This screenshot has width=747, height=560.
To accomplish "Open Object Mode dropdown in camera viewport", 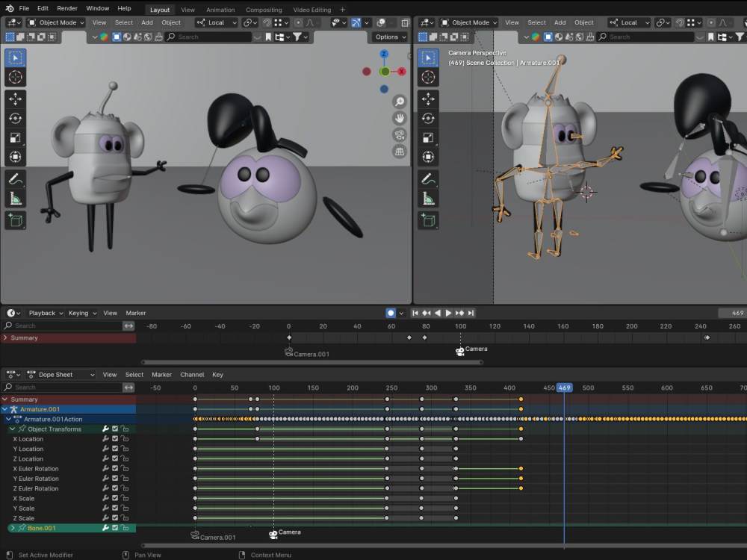I will pyautogui.click(x=468, y=22).
